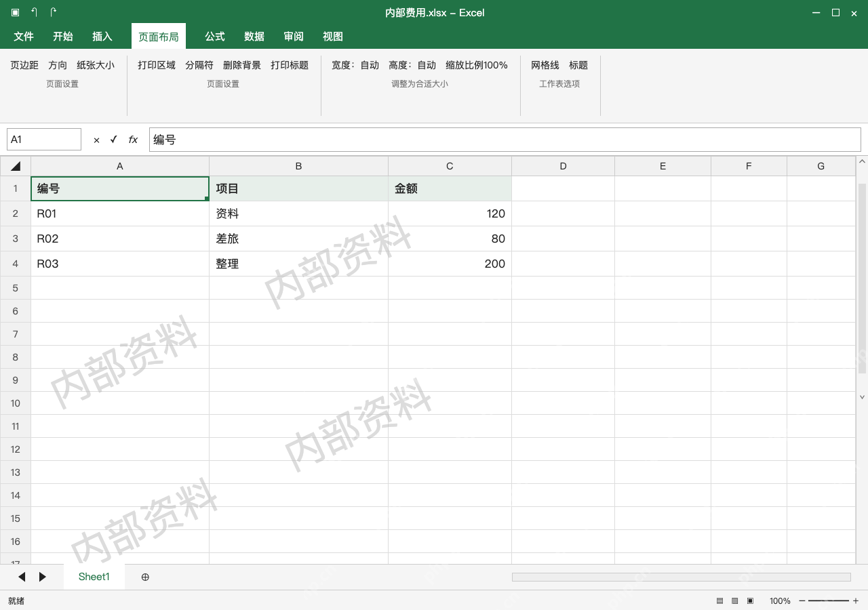This screenshot has height=610, width=868.
Task: Click the vertical scrollbar up arrow
Action: click(x=863, y=161)
